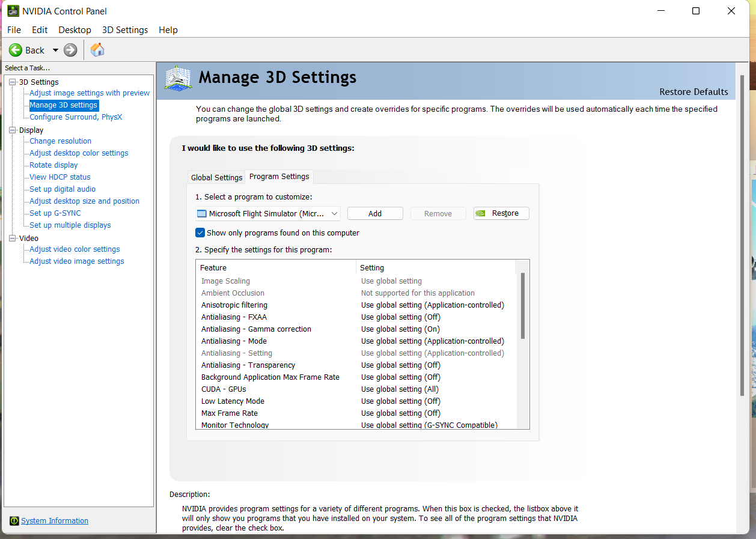Click the Restore Defaults link

tap(694, 92)
